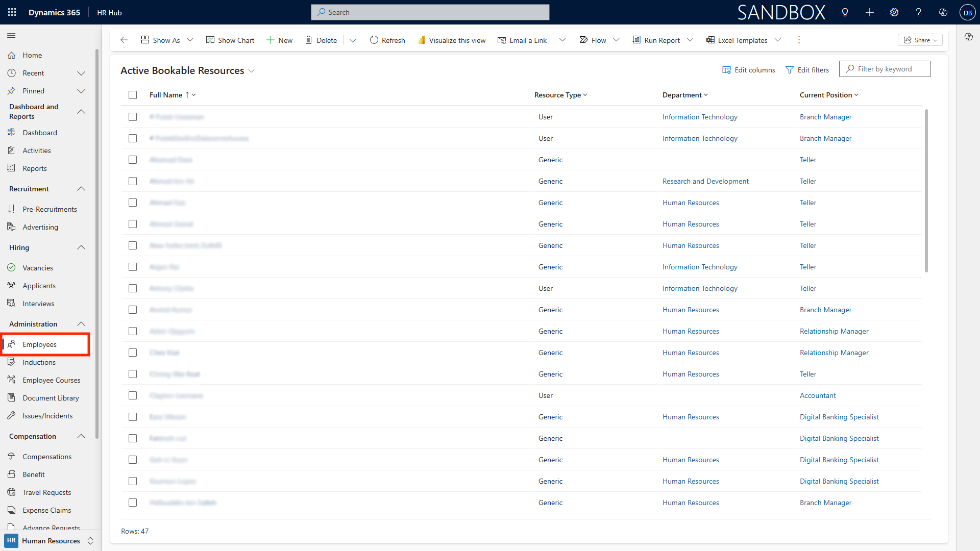Open Vacancies in the sidebar

click(x=38, y=268)
